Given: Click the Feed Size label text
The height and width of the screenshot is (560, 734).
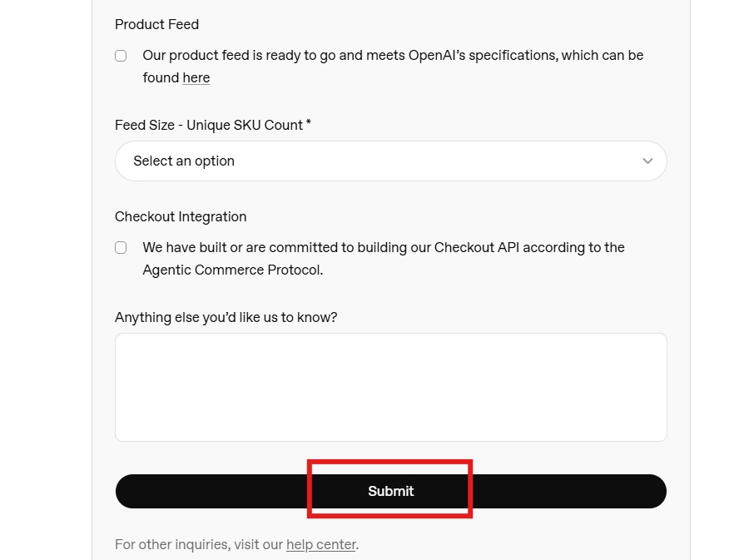Looking at the screenshot, I should (x=206, y=124).
